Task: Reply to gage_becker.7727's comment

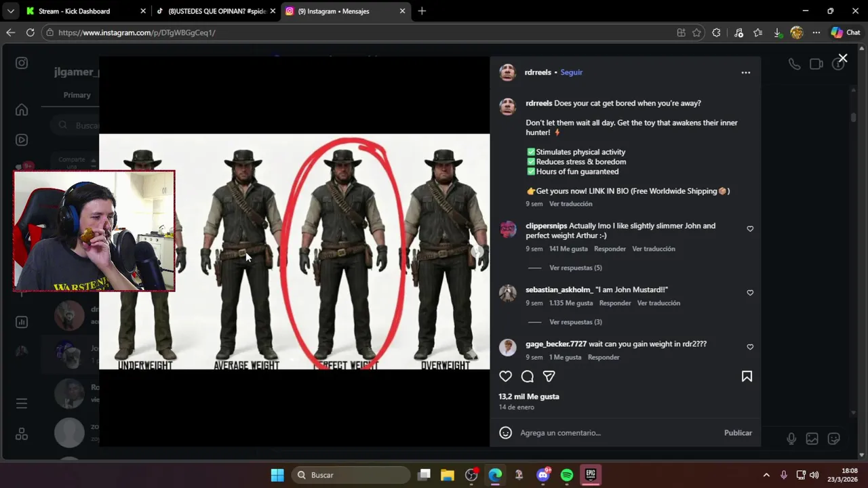Action: point(604,357)
